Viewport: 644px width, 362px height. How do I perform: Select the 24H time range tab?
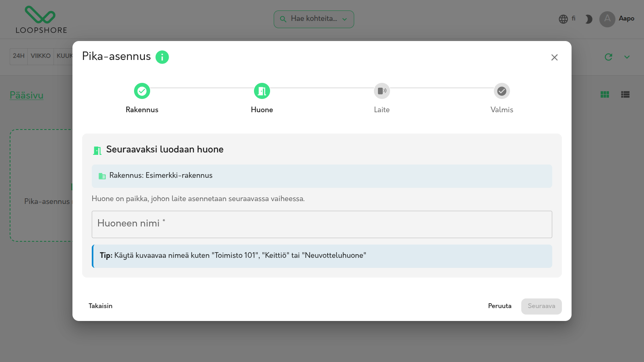(x=19, y=56)
